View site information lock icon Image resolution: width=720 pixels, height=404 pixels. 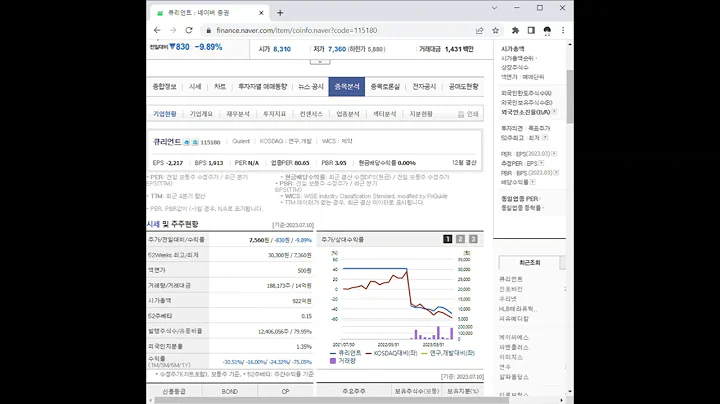208,30
